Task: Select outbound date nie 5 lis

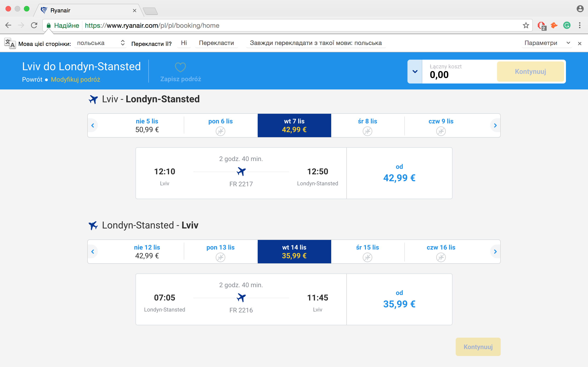Action: pyautogui.click(x=147, y=125)
